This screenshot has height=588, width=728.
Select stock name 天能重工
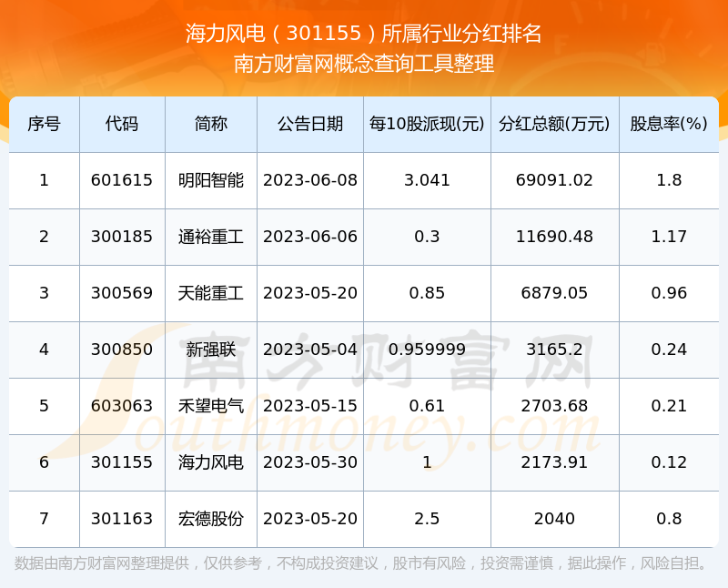tap(211, 293)
